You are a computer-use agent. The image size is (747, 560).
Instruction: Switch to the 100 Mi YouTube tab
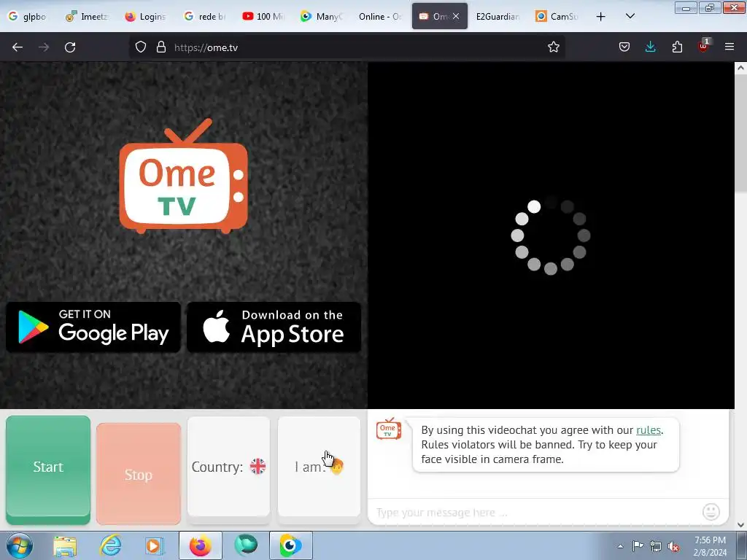click(x=263, y=16)
